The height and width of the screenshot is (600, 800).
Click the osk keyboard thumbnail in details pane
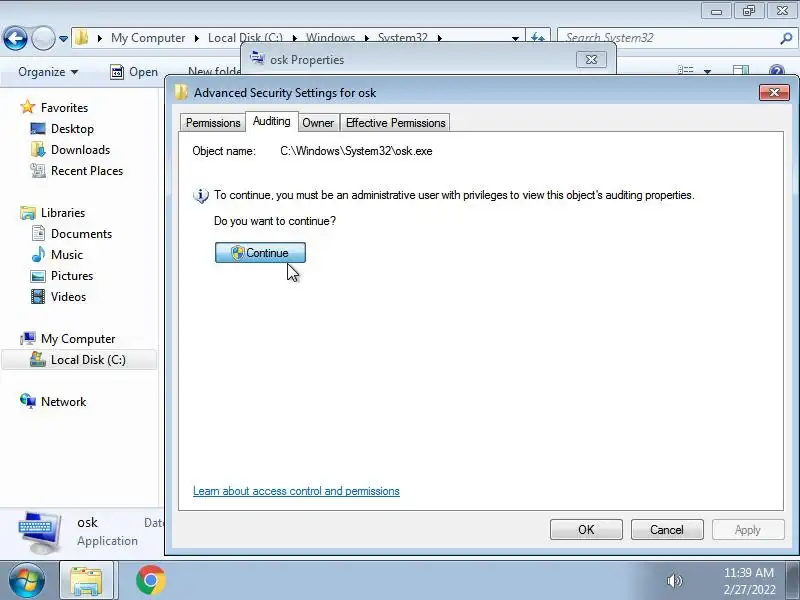click(x=39, y=532)
